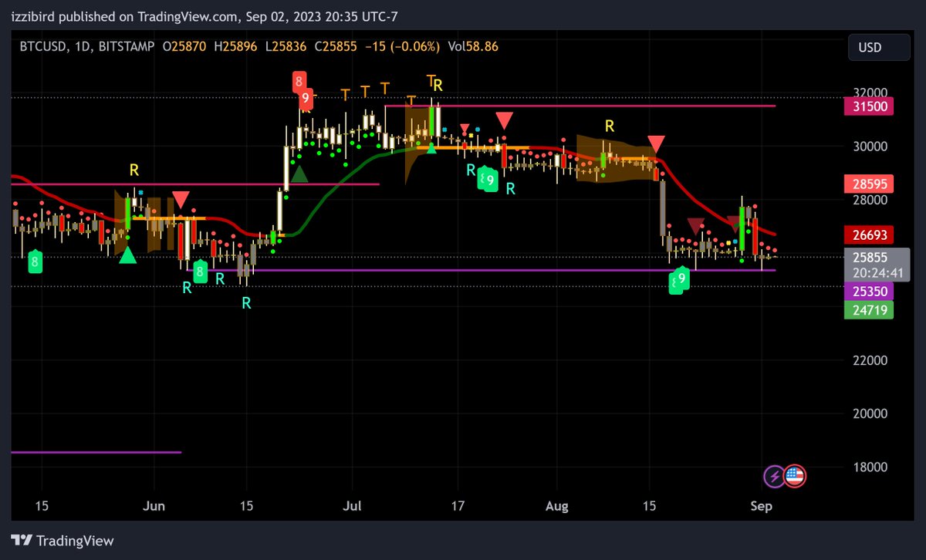The width and height of the screenshot is (926, 560).
Task: Click the TradingView logo at bottom left
Action: (62, 541)
